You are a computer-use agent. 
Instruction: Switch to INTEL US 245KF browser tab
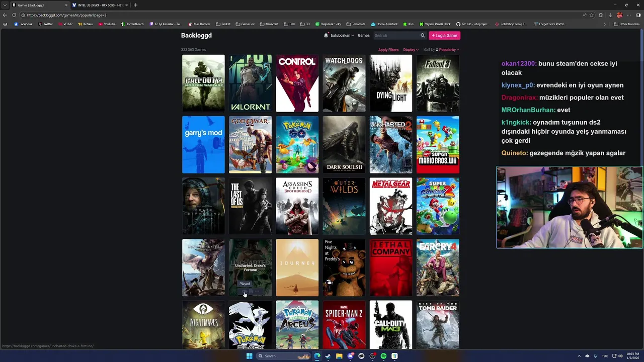point(100,5)
